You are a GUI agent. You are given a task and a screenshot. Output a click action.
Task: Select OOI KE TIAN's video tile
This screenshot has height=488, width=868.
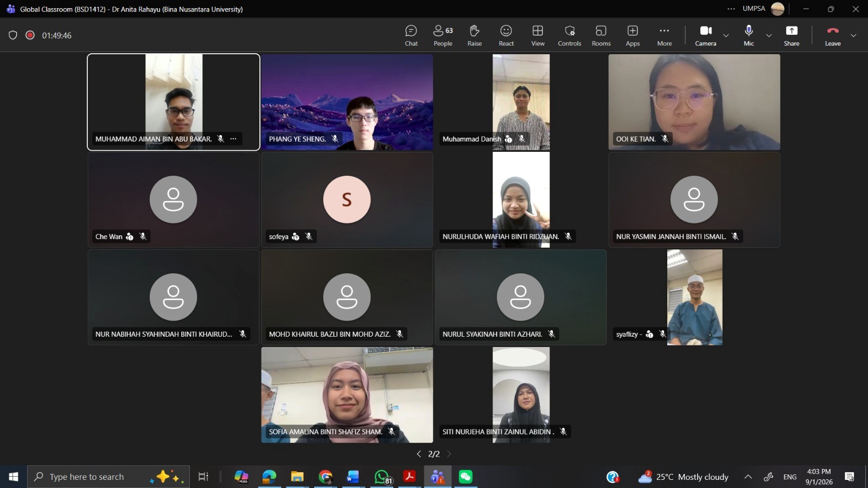pos(694,102)
